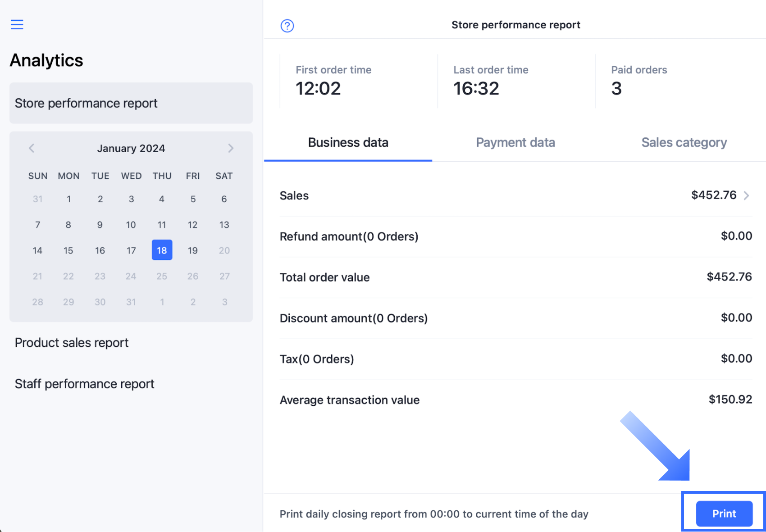The width and height of the screenshot is (766, 532).
Task: Choose January 14 in the calendar
Action: click(x=37, y=250)
